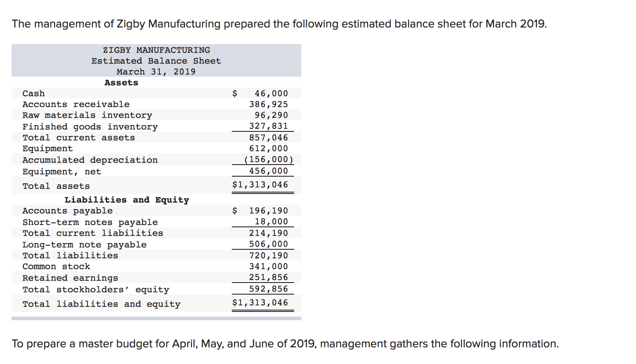This screenshot has height=364, width=636.
Task: Select the Long-term note payable label
Action: [x=84, y=245]
